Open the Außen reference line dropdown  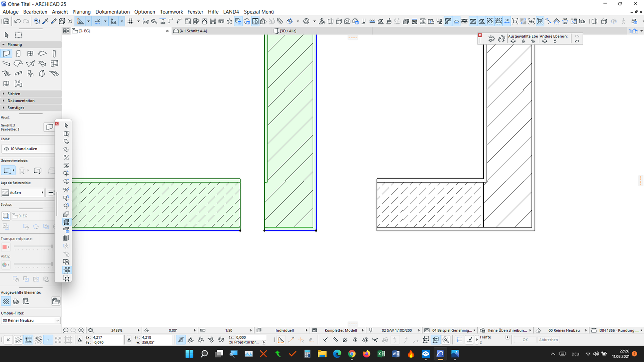(23, 193)
